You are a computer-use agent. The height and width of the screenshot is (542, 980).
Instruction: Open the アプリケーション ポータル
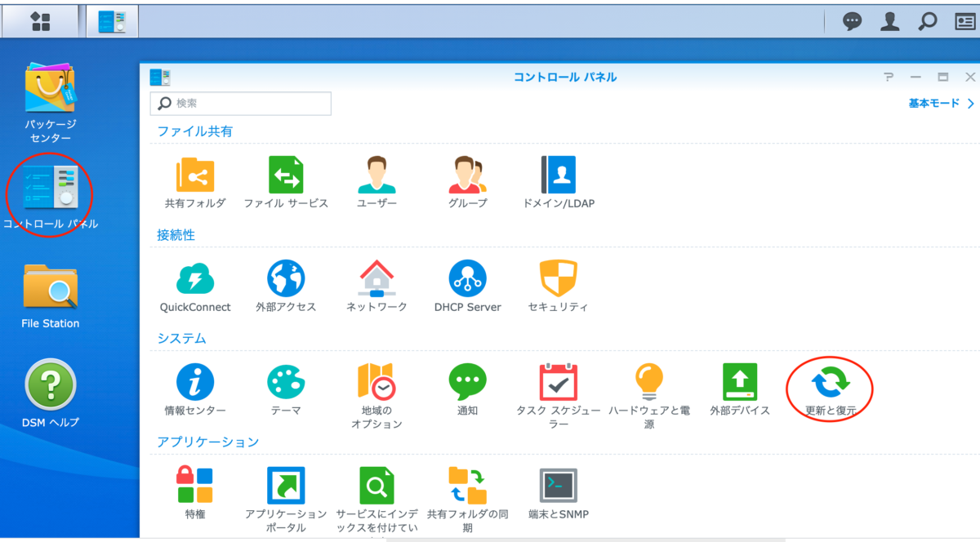pyautogui.click(x=286, y=490)
